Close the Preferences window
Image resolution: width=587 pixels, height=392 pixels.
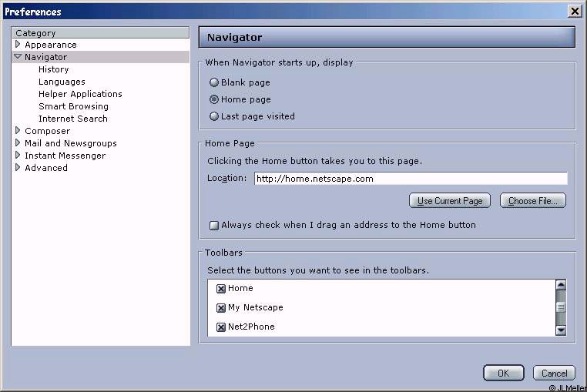click(574, 12)
